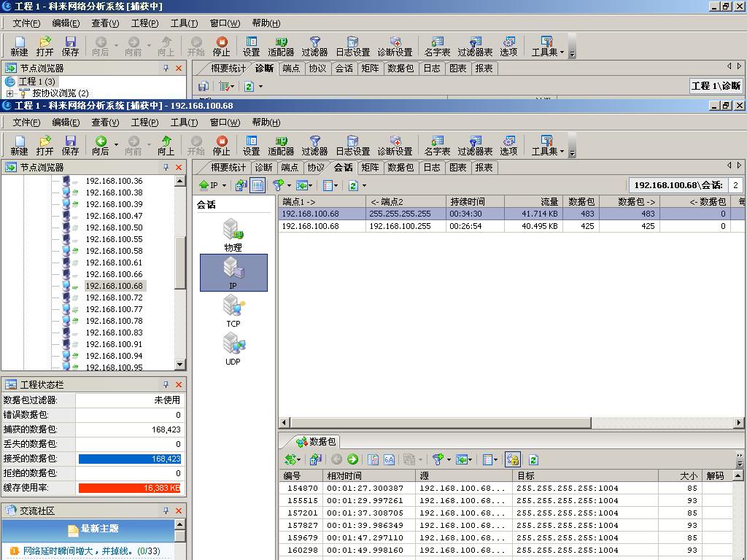This screenshot has height=560, width=747.
Task: Open 适配器 in the 192.168.100.68 window toolbar
Action: click(281, 146)
